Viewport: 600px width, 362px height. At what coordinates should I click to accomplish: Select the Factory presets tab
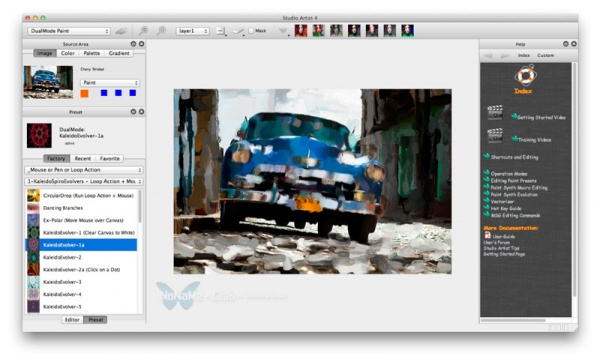(56, 158)
